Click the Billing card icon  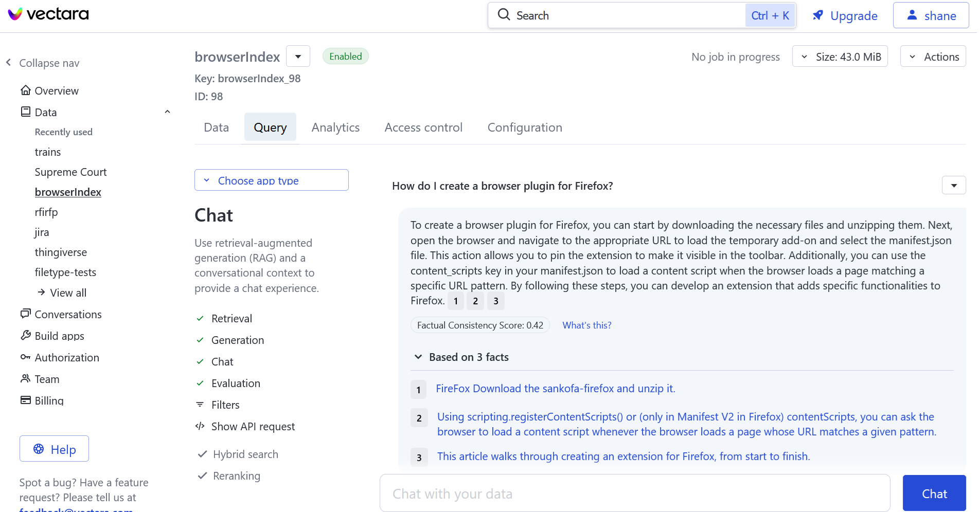(x=25, y=400)
